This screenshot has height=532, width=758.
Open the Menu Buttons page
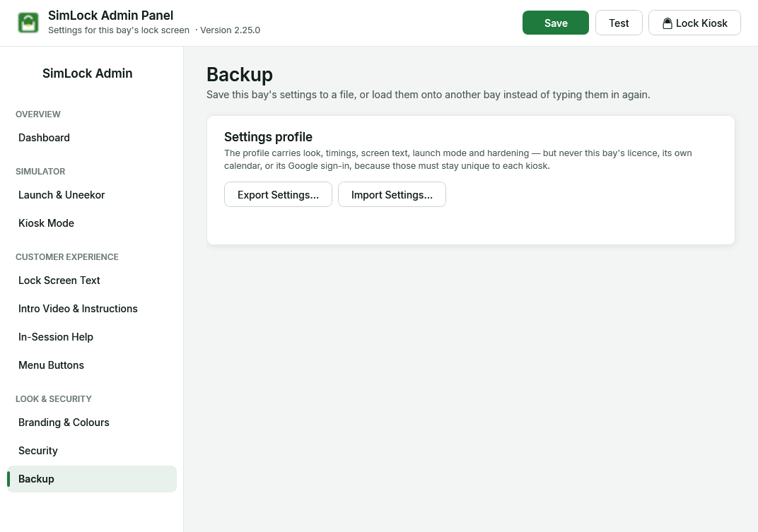coord(92,365)
